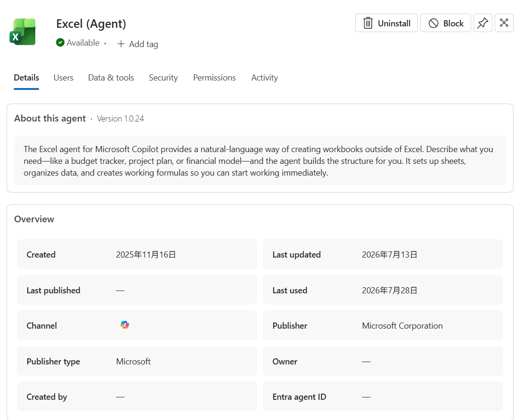Open the Permissions tab
Screen dimensions: 514x420
coord(214,78)
